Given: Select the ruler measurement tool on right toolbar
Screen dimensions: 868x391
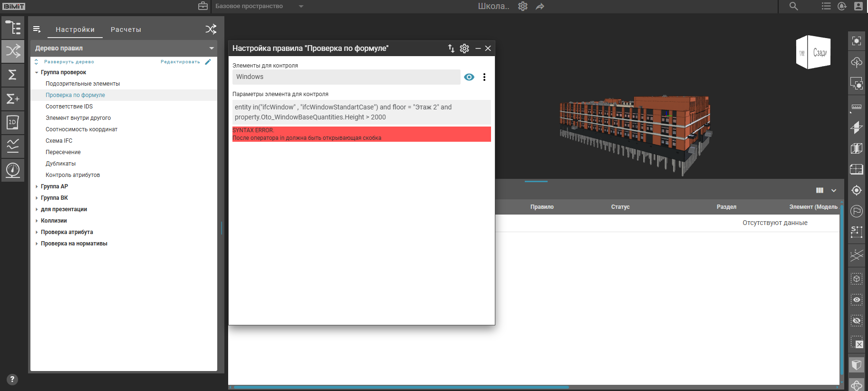Looking at the screenshot, I should (856, 107).
